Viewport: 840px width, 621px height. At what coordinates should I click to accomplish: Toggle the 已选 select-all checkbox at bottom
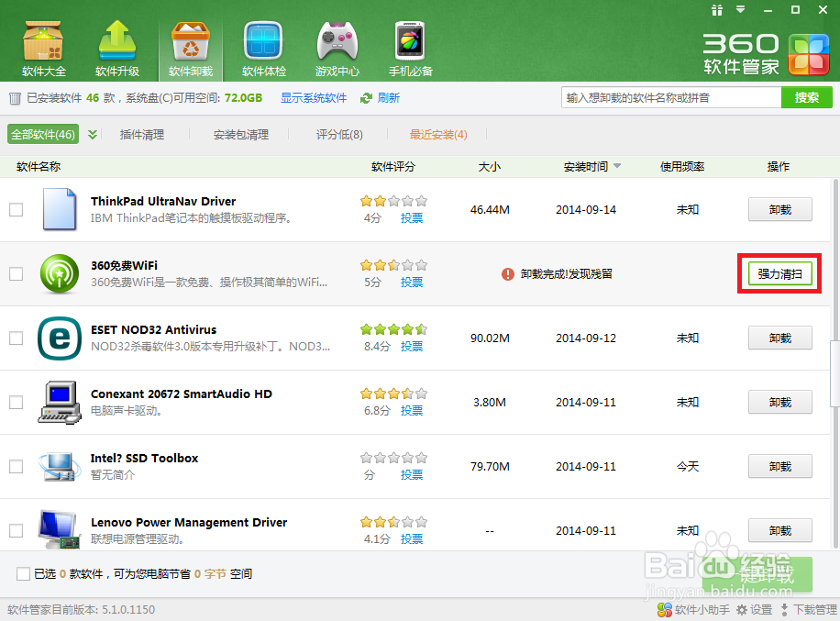23,574
